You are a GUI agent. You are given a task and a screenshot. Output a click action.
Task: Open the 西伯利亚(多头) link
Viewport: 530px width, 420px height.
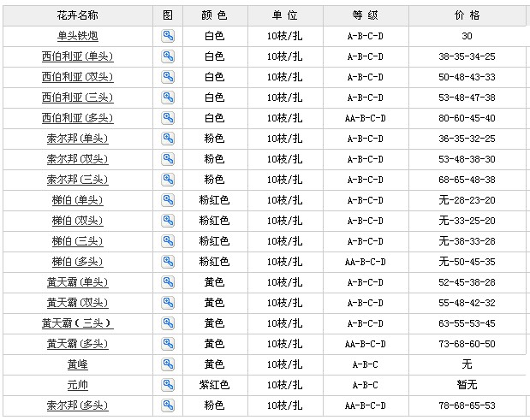77,118
